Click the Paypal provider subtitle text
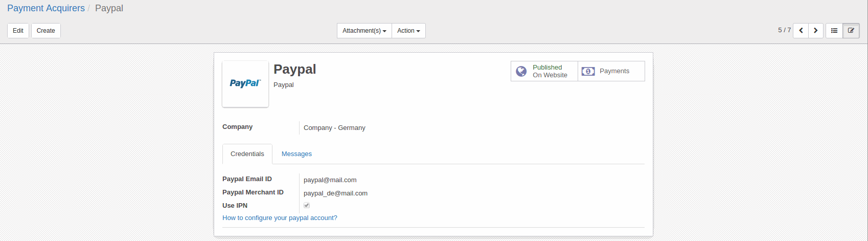The width and height of the screenshot is (868, 241). tap(284, 85)
